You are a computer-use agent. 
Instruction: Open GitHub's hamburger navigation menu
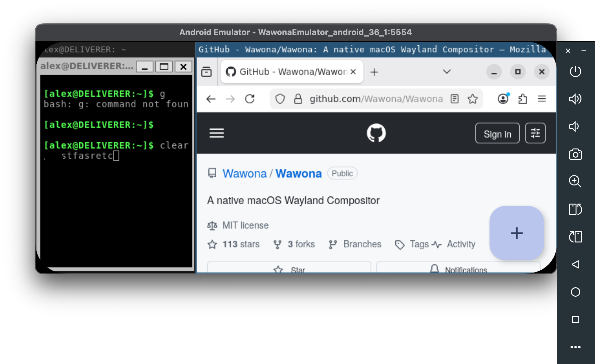[x=217, y=133]
